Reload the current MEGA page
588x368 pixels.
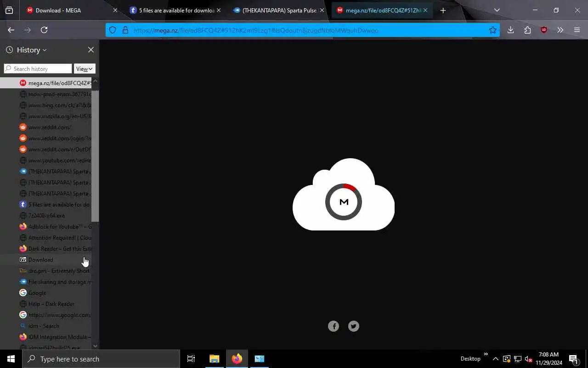click(x=44, y=30)
